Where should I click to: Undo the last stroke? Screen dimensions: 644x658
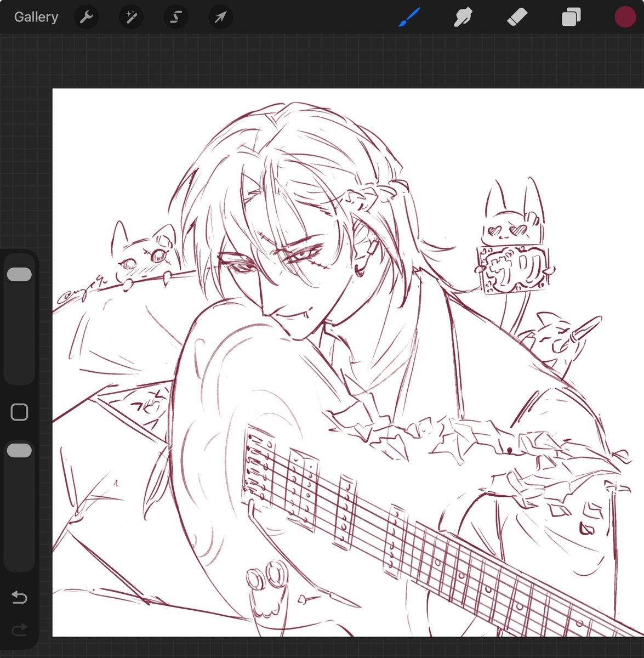pos(19,597)
